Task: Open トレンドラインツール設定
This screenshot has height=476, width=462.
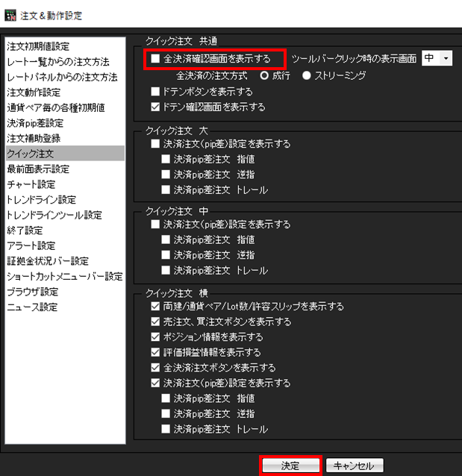Action: [x=65, y=215]
